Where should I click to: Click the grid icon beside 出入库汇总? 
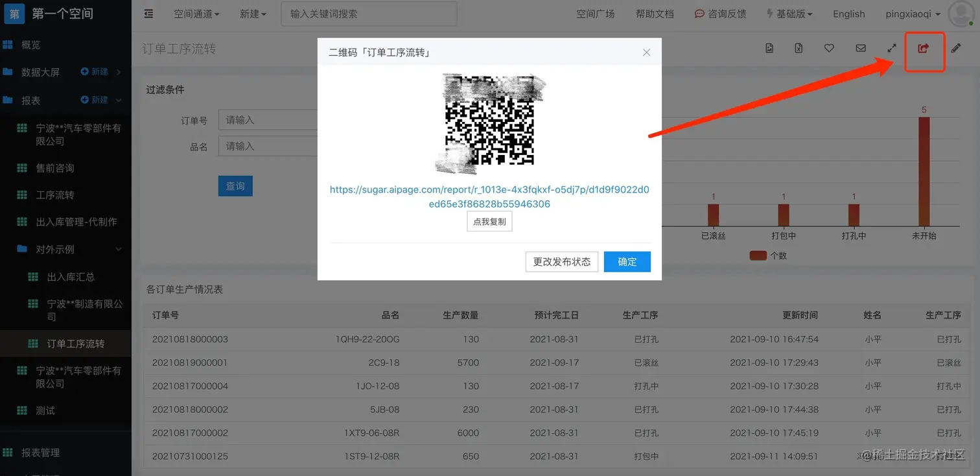[x=33, y=277]
